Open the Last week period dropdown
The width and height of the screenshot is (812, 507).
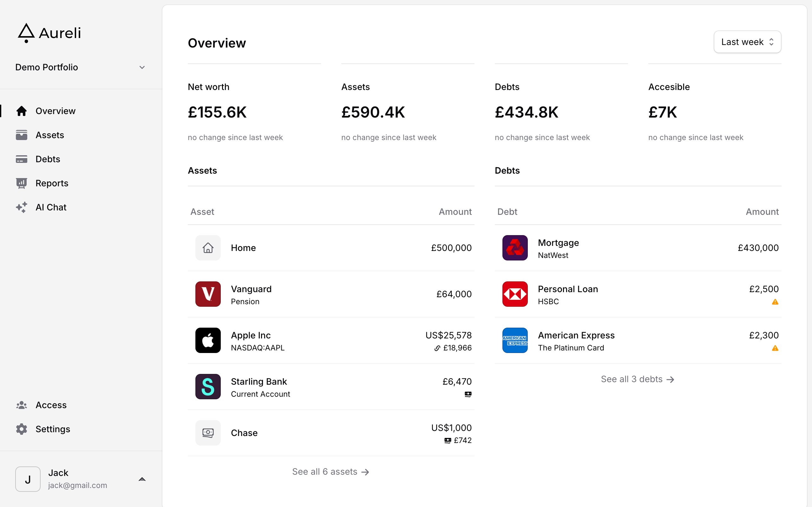tap(747, 42)
